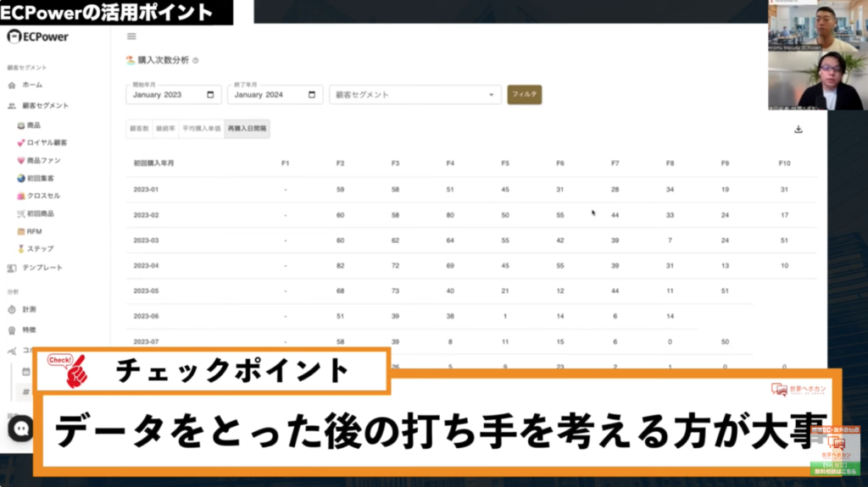Open 顧客セグメント with the people icon
The image size is (868, 487).
pos(12,106)
